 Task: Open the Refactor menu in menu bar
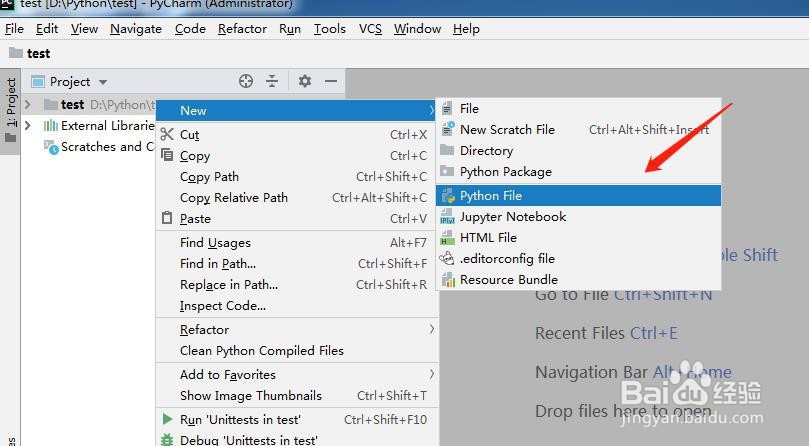[x=242, y=28]
